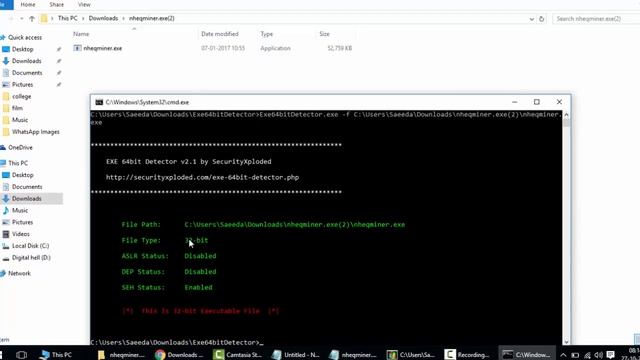Click the cmd.exe title bar icon
This screenshot has height=360, width=640.
[x=99, y=102]
